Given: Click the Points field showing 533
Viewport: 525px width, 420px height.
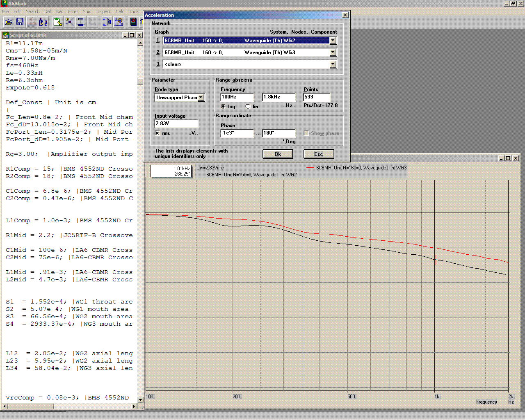Looking at the screenshot, I should click(x=317, y=97).
